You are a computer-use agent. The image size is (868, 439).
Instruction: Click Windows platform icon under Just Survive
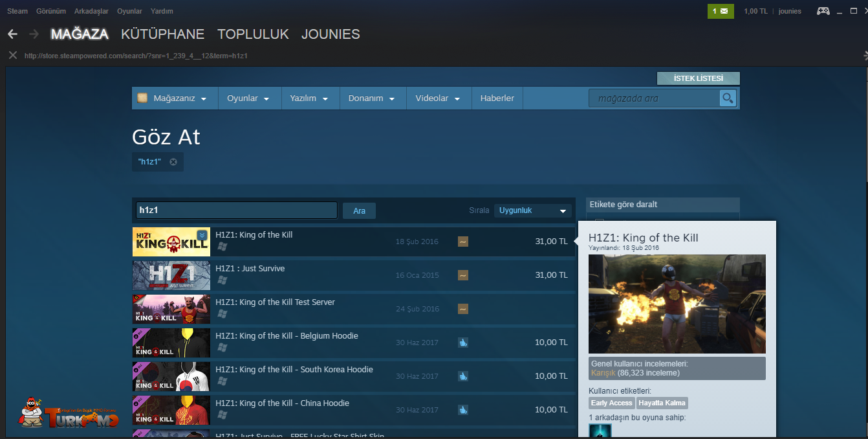coord(222,280)
